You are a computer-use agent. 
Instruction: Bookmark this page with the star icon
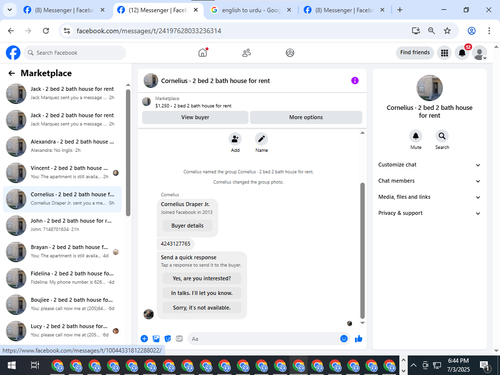tap(447, 31)
